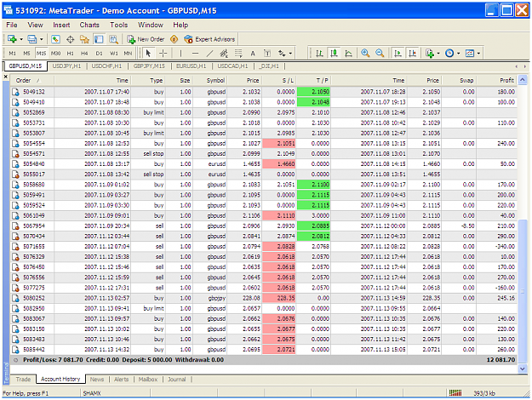
Task: Click the scrollbar down arrow in history
Action: click(x=523, y=369)
